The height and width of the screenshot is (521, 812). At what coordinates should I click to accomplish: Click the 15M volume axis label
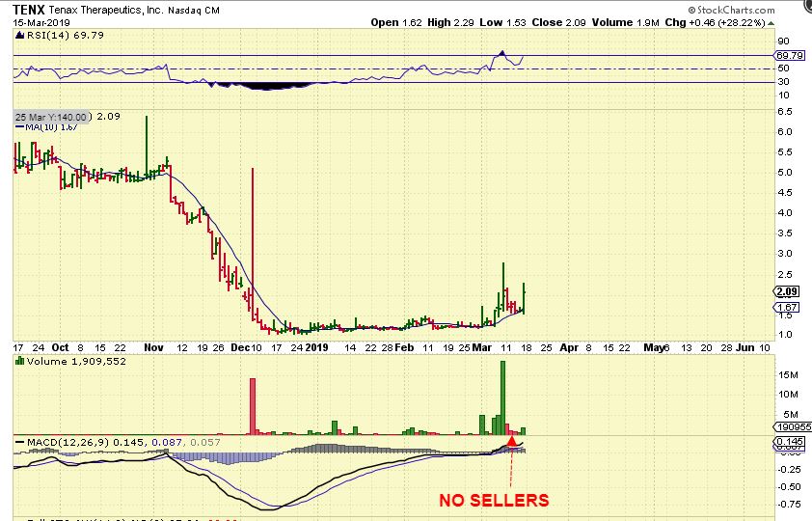[788, 375]
